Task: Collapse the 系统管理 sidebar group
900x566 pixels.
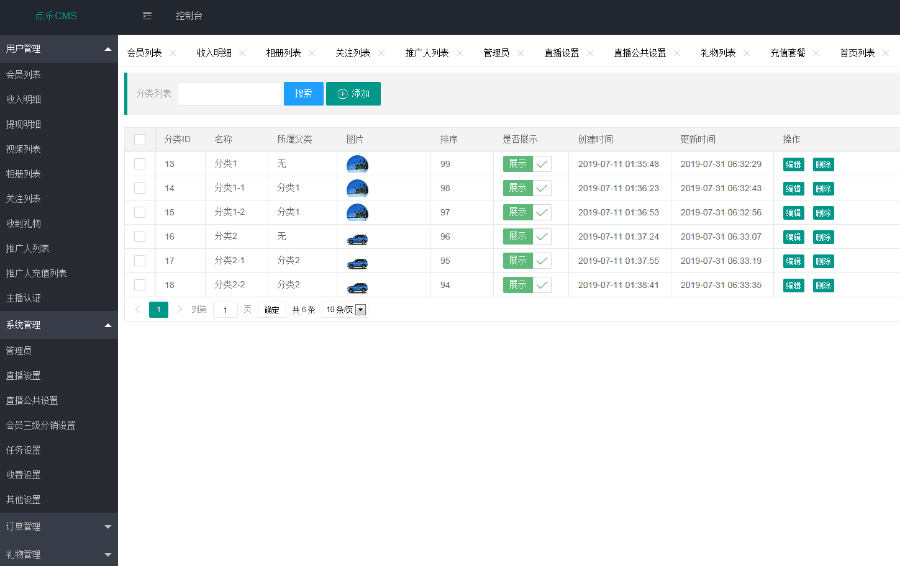Action: [59, 325]
